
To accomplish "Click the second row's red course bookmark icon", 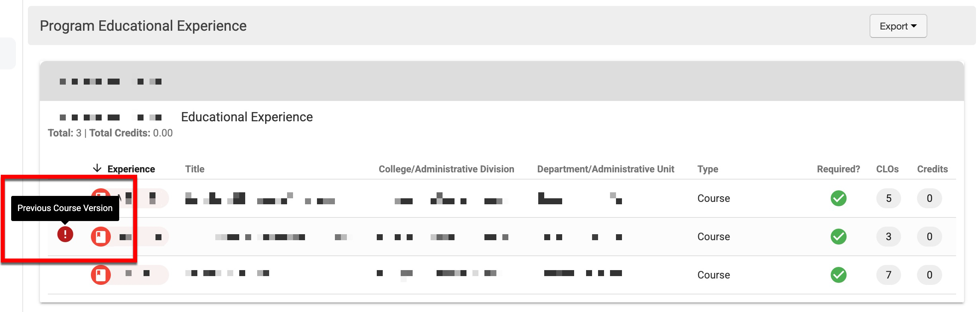I will 100,237.
